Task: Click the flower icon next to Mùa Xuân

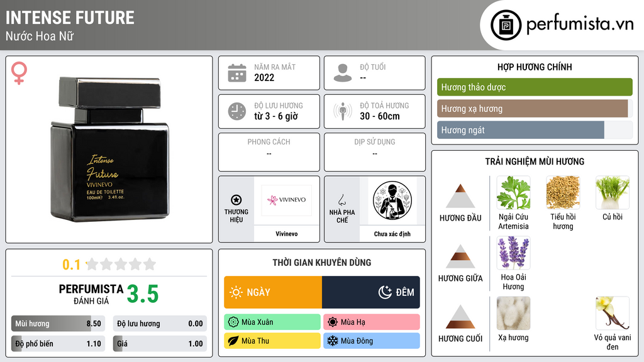Action: (233, 322)
